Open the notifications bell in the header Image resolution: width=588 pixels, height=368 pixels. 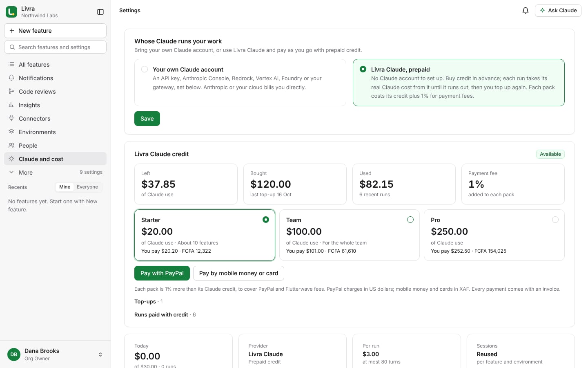pos(526,11)
